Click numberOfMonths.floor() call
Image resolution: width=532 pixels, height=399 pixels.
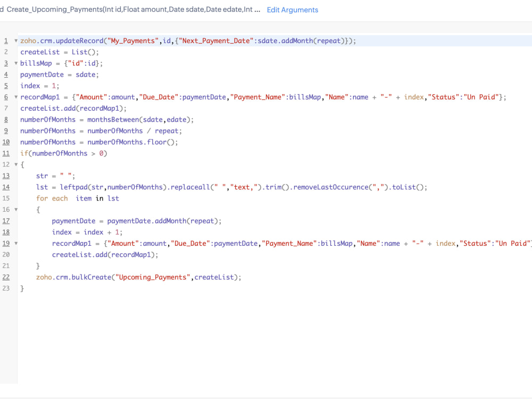(x=131, y=142)
